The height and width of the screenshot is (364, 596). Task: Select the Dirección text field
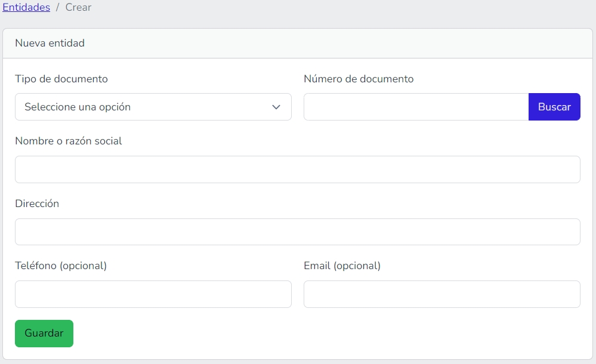pyautogui.click(x=297, y=232)
